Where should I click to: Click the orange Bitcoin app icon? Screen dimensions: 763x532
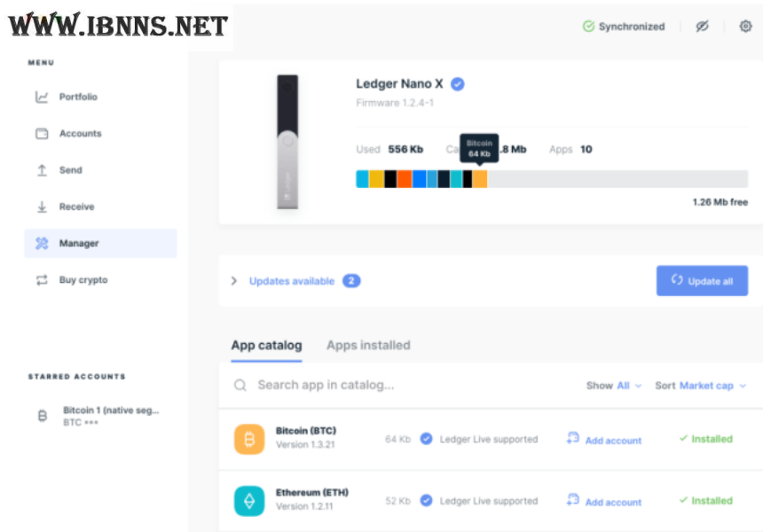click(x=249, y=439)
